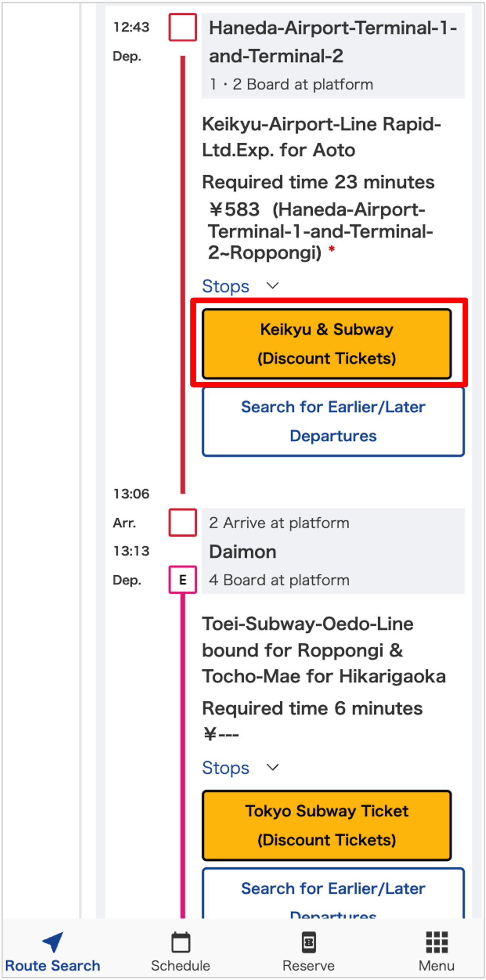Open the Schedule calendar icon

[x=180, y=942]
